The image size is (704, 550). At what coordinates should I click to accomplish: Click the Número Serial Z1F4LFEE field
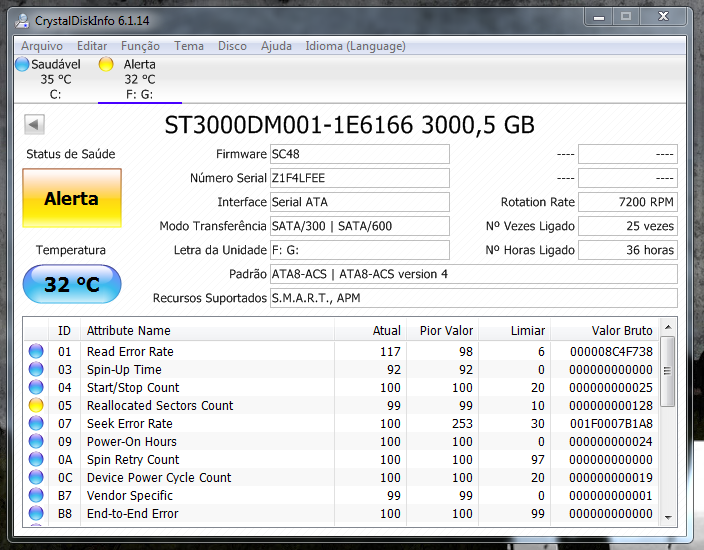[x=360, y=178]
